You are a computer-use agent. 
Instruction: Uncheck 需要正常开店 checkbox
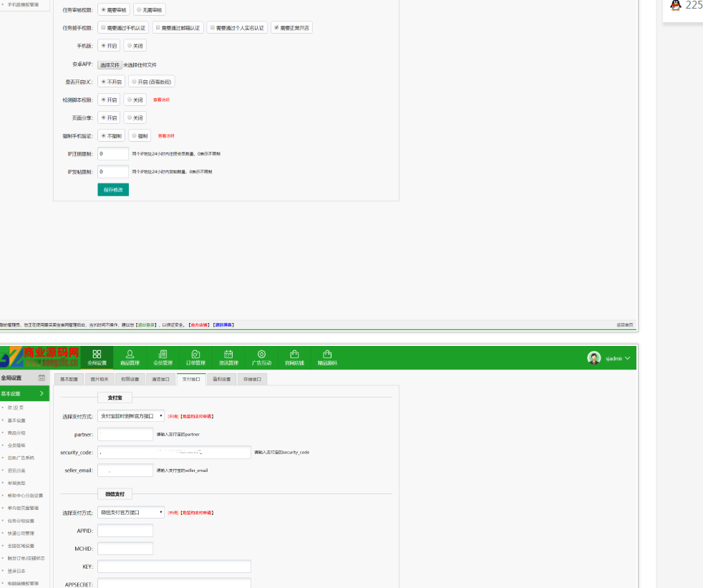276,28
